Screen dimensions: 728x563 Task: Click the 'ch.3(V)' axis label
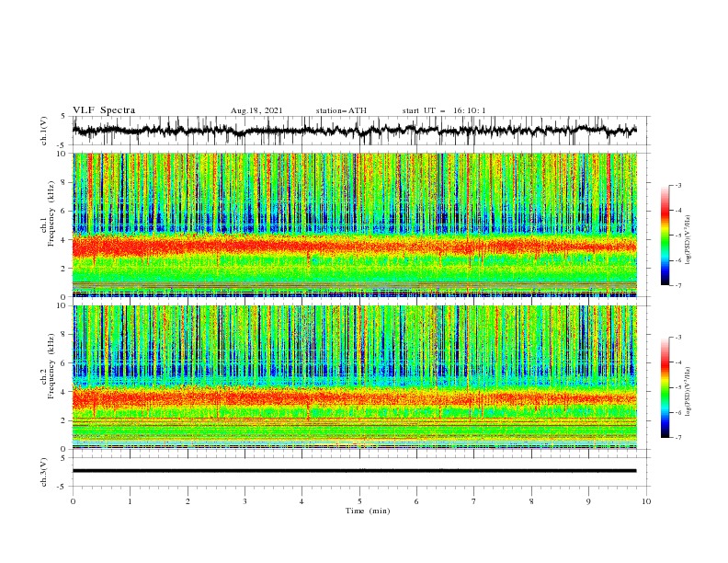coord(44,472)
